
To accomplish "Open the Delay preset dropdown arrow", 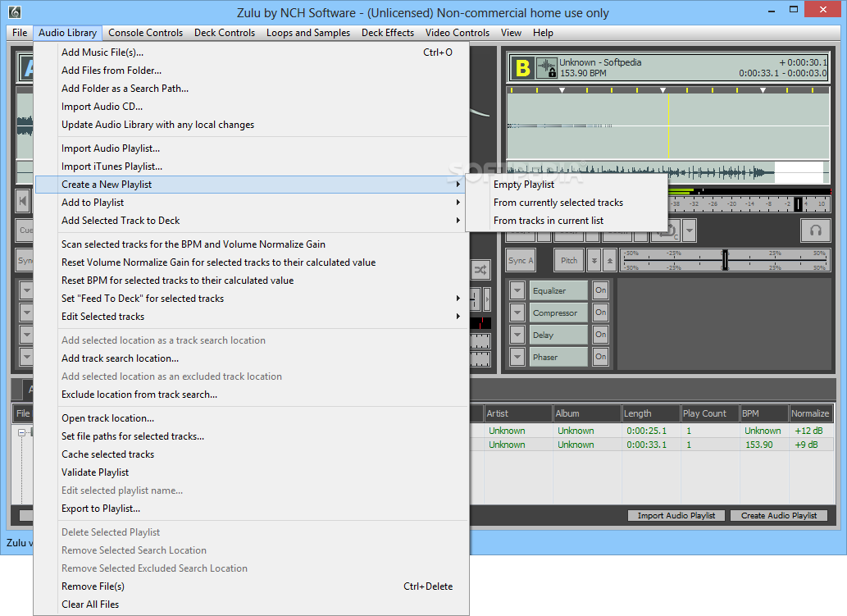I will point(517,335).
